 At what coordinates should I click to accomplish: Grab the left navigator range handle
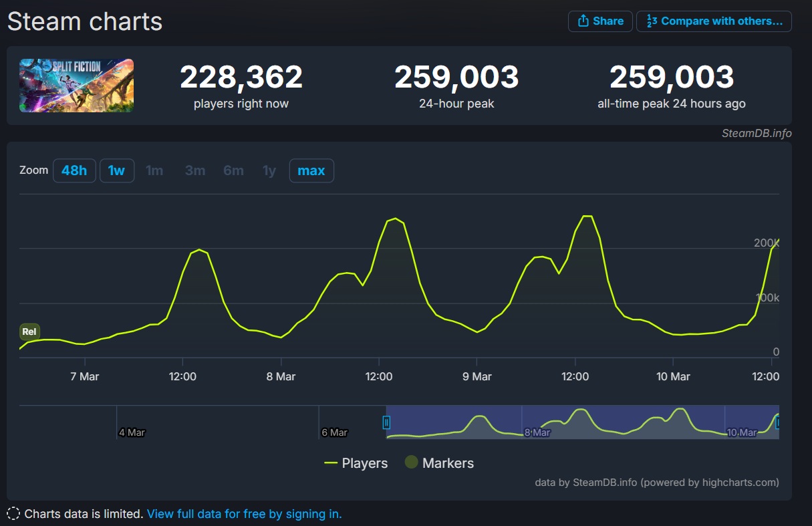[386, 422]
